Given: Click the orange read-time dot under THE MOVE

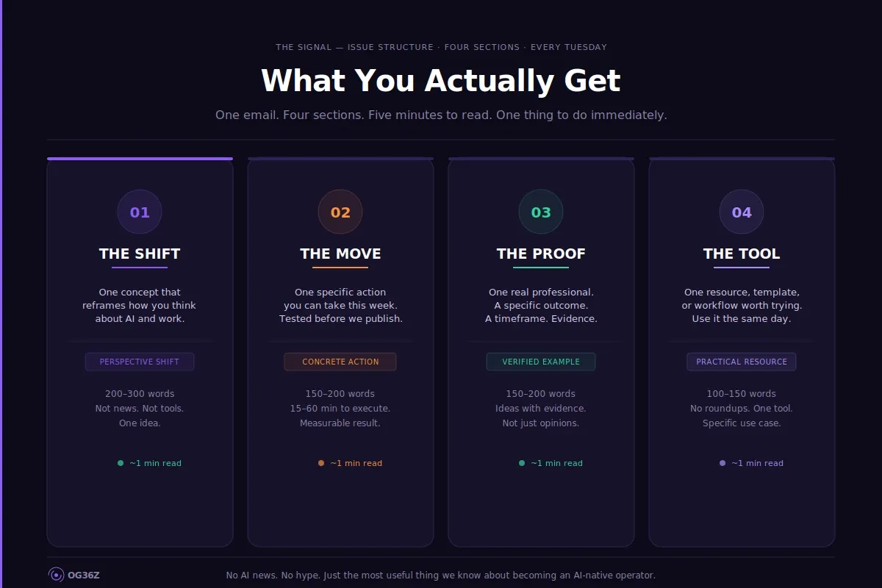Looking at the screenshot, I should 320,463.
